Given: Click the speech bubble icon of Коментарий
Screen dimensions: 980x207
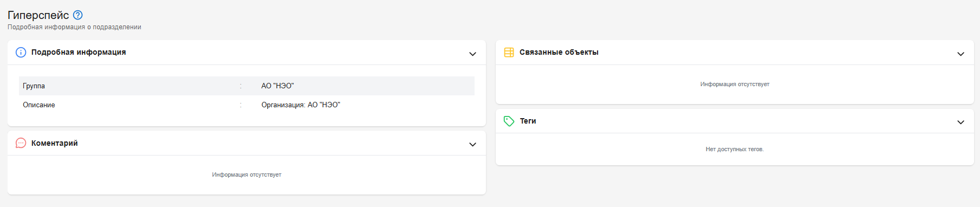Looking at the screenshot, I should coord(21,143).
